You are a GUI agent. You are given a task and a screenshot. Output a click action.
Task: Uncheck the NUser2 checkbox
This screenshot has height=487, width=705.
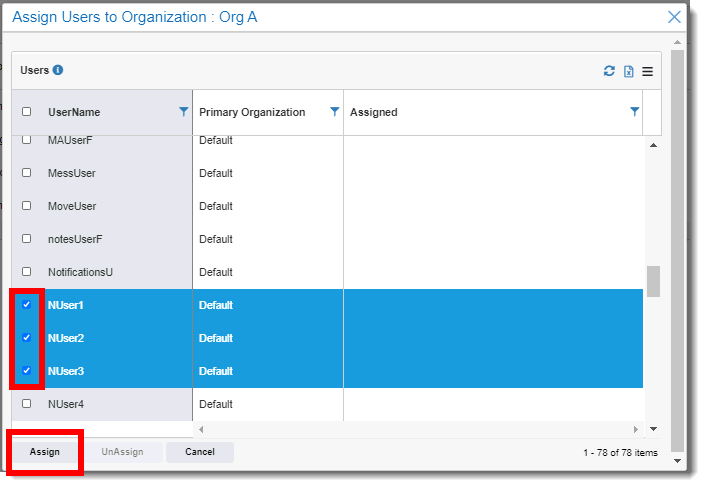27,338
